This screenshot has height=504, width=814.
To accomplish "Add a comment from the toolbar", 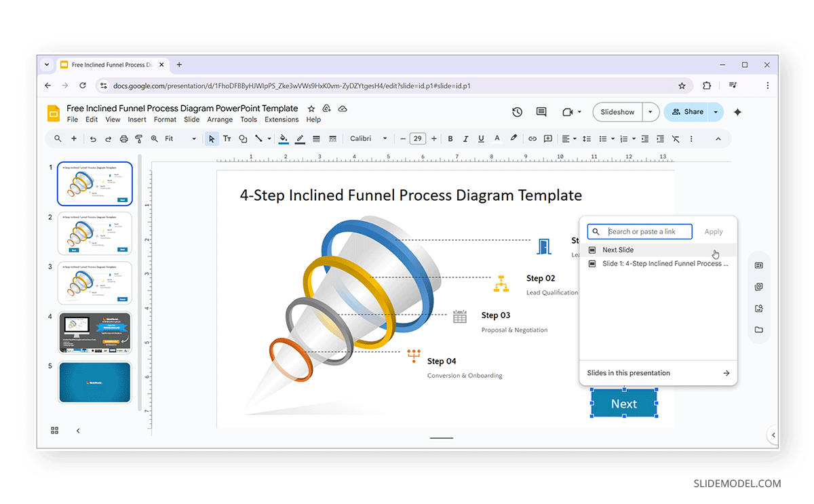I will (548, 138).
